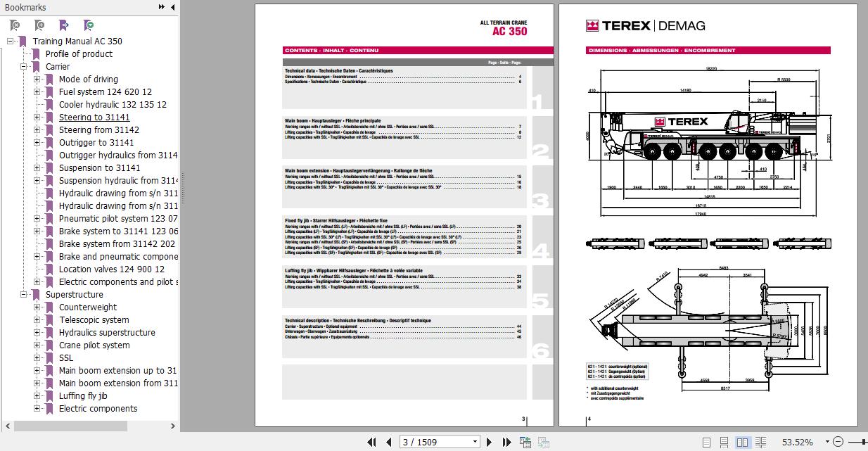Add a new bookmark
Screen dimensions: 868x451
(38, 25)
